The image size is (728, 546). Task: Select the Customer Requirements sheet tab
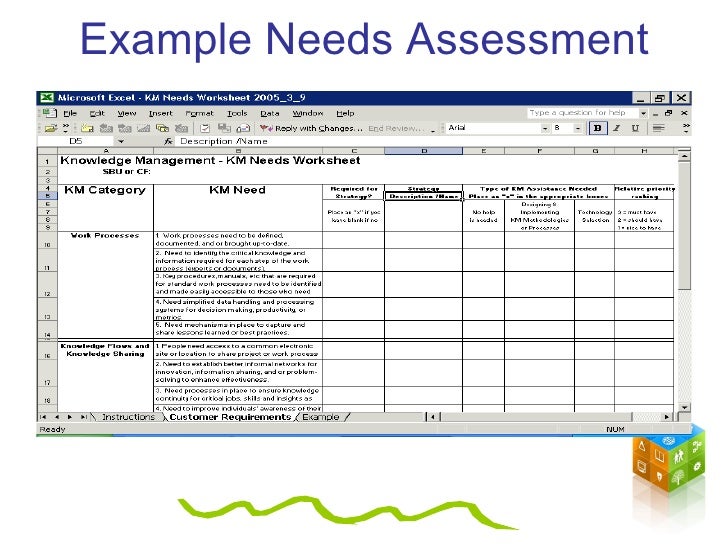pos(230,417)
